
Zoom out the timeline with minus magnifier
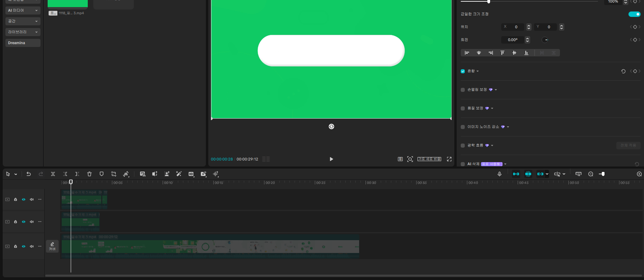(x=591, y=174)
